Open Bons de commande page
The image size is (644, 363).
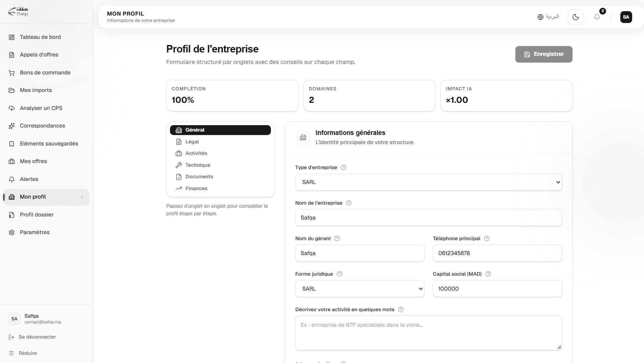point(46,73)
